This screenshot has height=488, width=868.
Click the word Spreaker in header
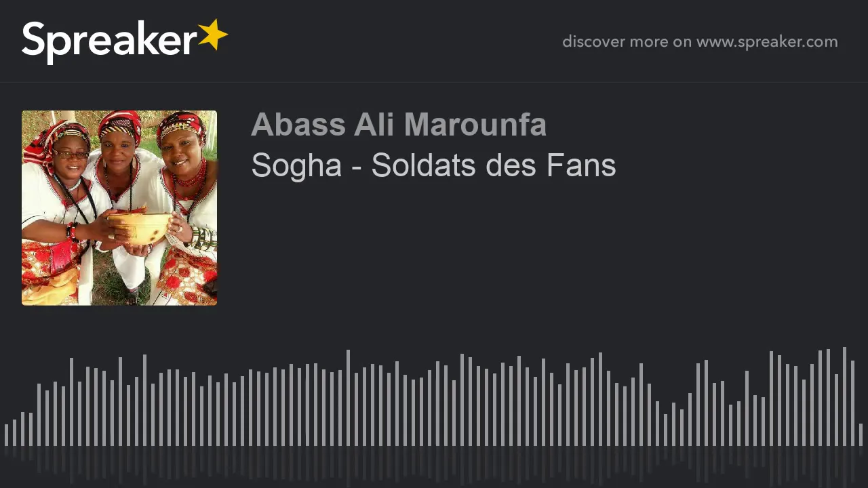pos(109,42)
